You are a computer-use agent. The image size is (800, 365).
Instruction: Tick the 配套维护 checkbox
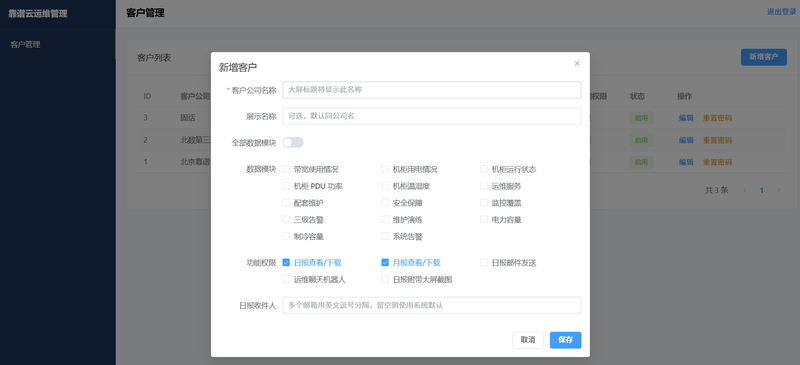tap(286, 203)
